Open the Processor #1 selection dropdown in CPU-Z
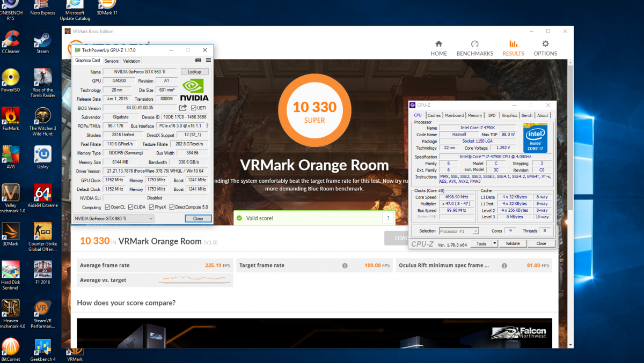 459,231
